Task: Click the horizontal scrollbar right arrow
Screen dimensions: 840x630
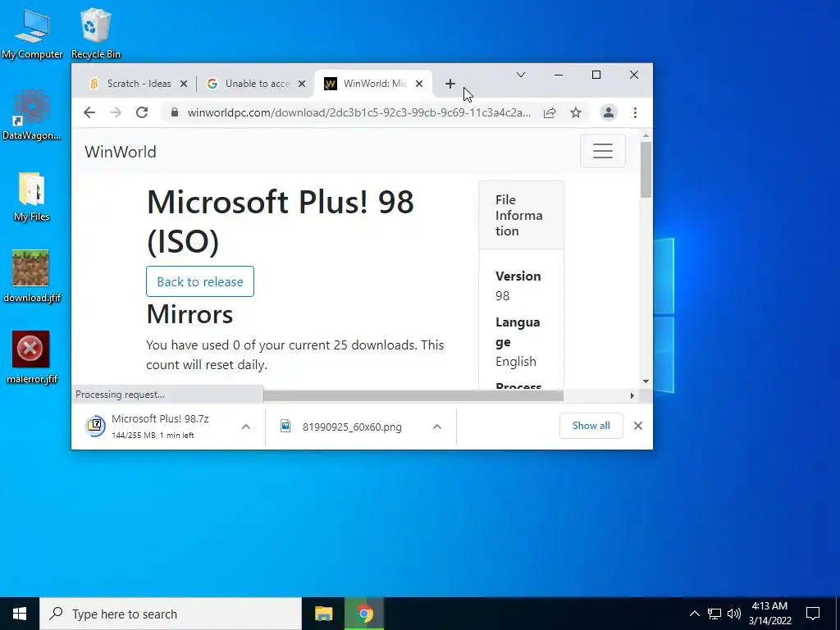Action: tap(632, 395)
